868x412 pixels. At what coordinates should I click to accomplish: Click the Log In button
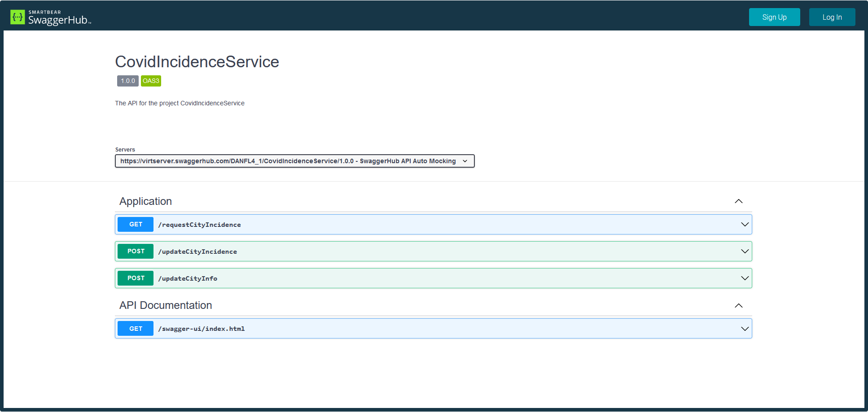coord(832,17)
